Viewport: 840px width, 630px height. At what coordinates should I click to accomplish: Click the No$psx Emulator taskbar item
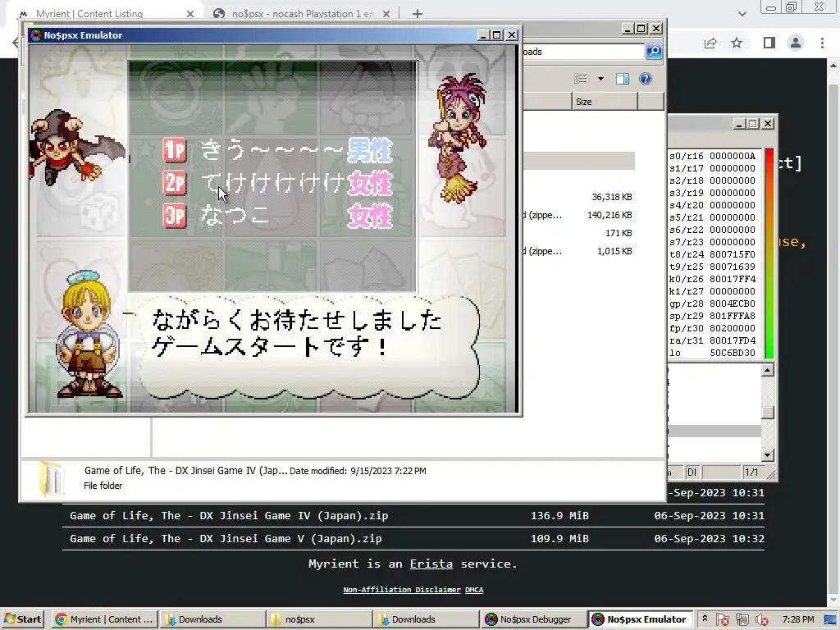(640, 619)
